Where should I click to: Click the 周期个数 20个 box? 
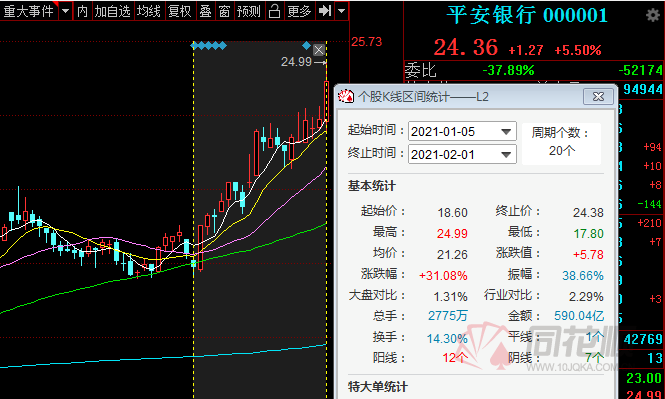[x=561, y=143]
